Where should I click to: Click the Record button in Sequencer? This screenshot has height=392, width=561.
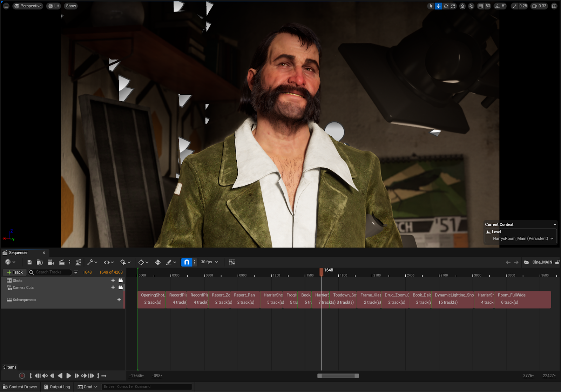pyautogui.click(x=22, y=376)
